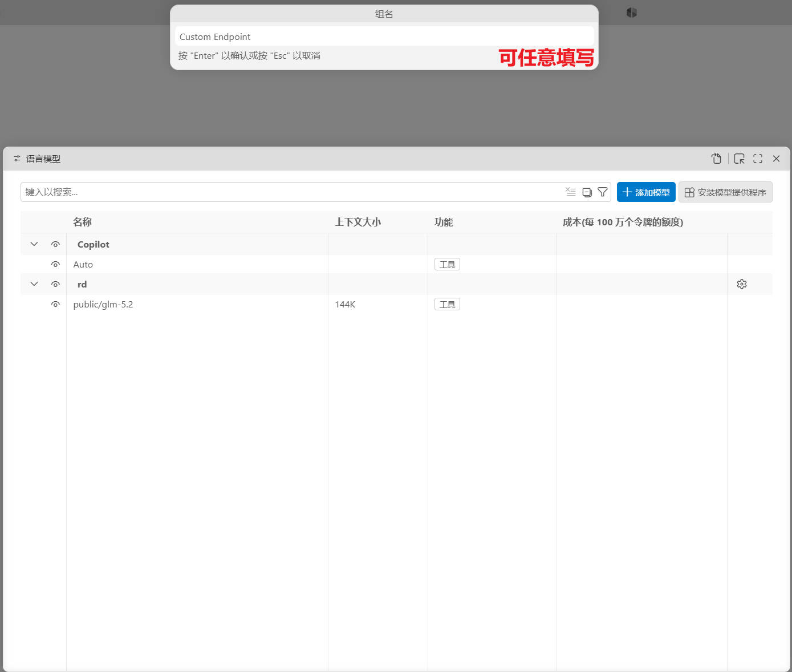Open the JSON file icon in panel header
This screenshot has width=792, height=672.
click(x=716, y=159)
